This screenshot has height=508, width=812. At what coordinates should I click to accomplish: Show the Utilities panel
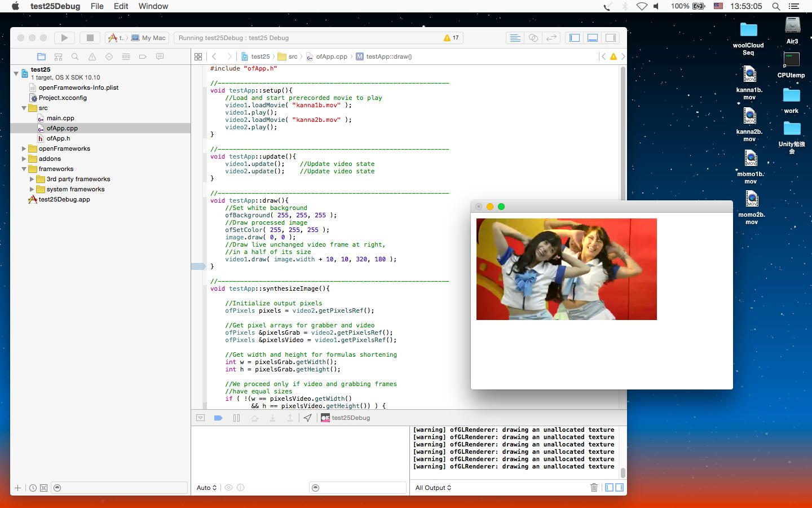tap(610, 38)
